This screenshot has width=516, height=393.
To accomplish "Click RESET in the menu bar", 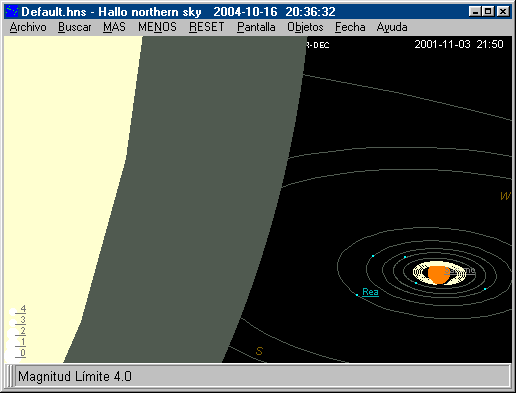I will tap(207, 27).
